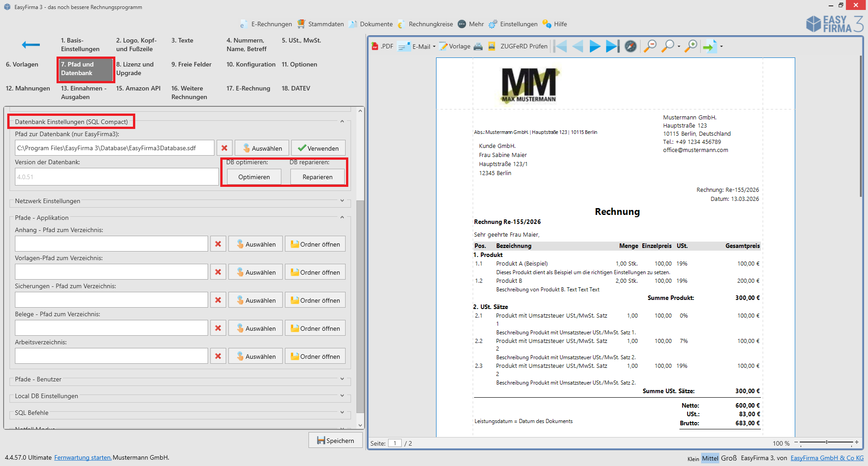The height and width of the screenshot is (466, 868).
Task: Select Mittel font size option
Action: pos(710,458)
